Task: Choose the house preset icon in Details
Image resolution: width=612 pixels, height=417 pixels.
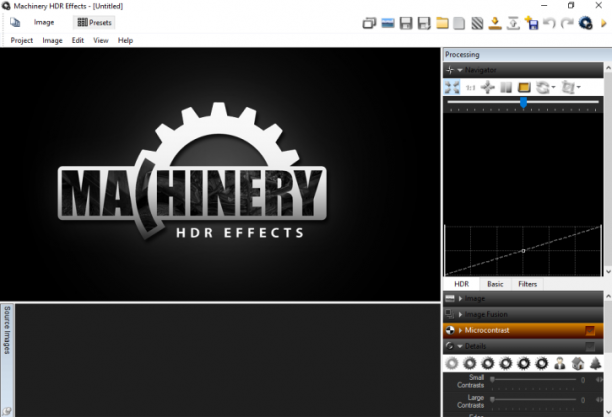Action: point(578,364)
